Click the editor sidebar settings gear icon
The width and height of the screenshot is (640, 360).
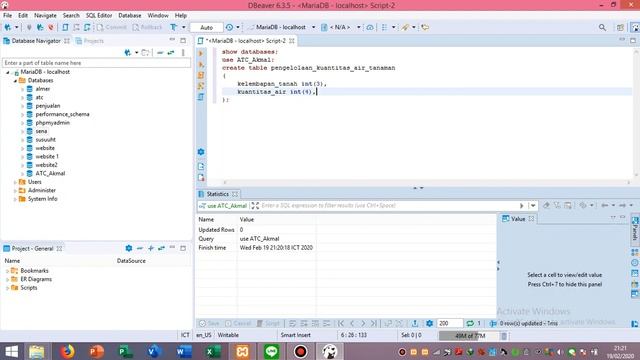coord(201,152)
